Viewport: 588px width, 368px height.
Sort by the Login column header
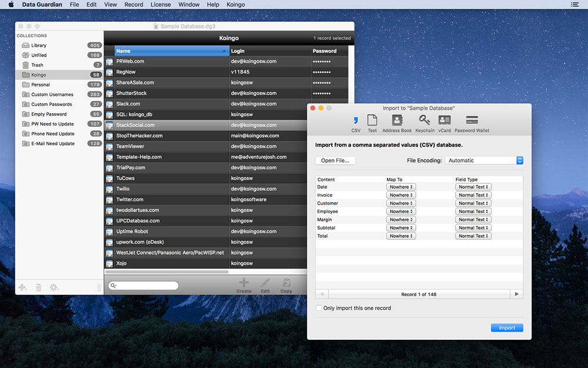click(270, 51)
